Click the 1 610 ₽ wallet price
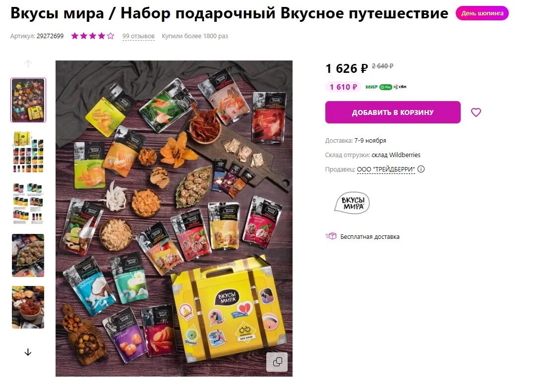 coord(343,87)
